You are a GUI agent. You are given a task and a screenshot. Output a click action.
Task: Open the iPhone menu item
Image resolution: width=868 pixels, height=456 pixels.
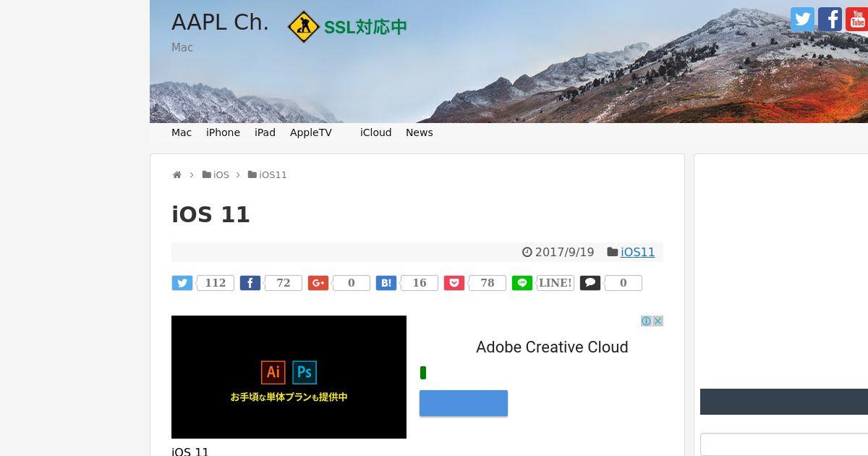tap(223, 132)
